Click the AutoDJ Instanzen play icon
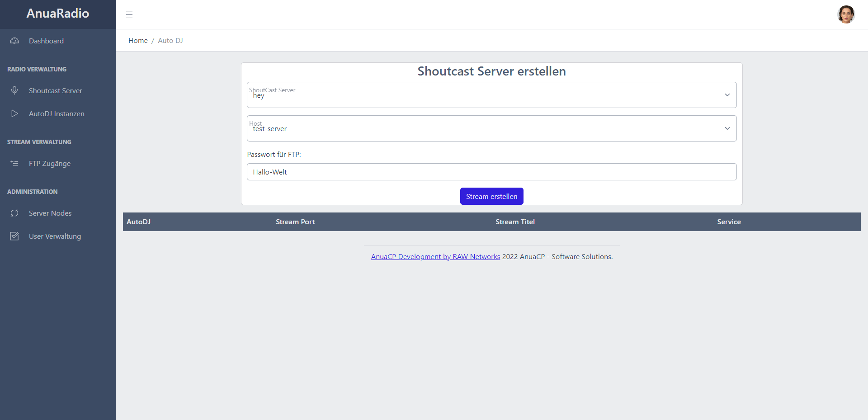The image size is (868, 420). pyautogui.click(x=14, y=113)
